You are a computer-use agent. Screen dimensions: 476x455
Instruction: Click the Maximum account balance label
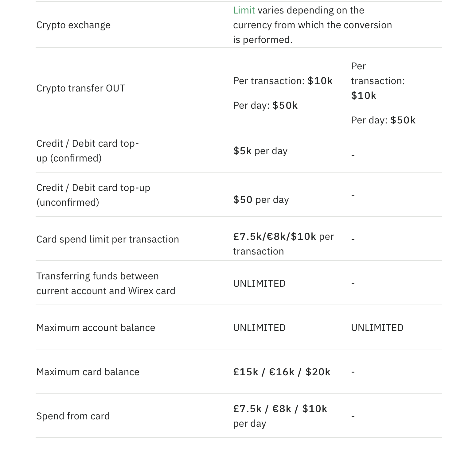(x=96, y=328)
